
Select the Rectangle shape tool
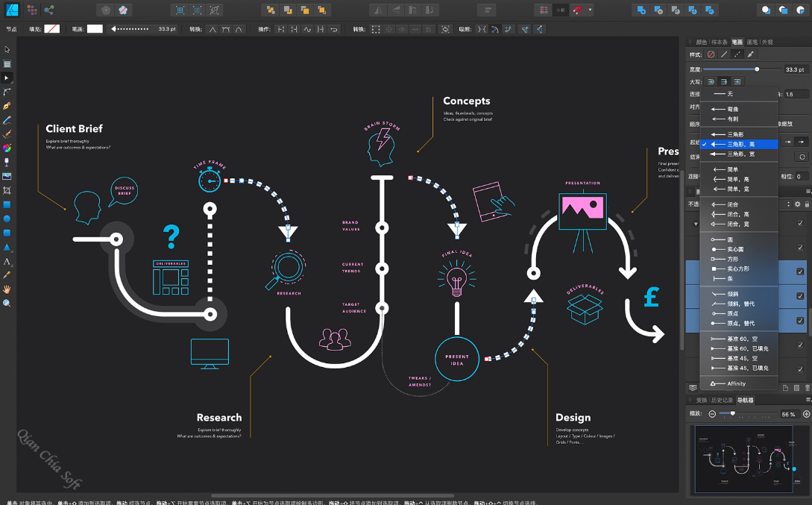[7, 204]
